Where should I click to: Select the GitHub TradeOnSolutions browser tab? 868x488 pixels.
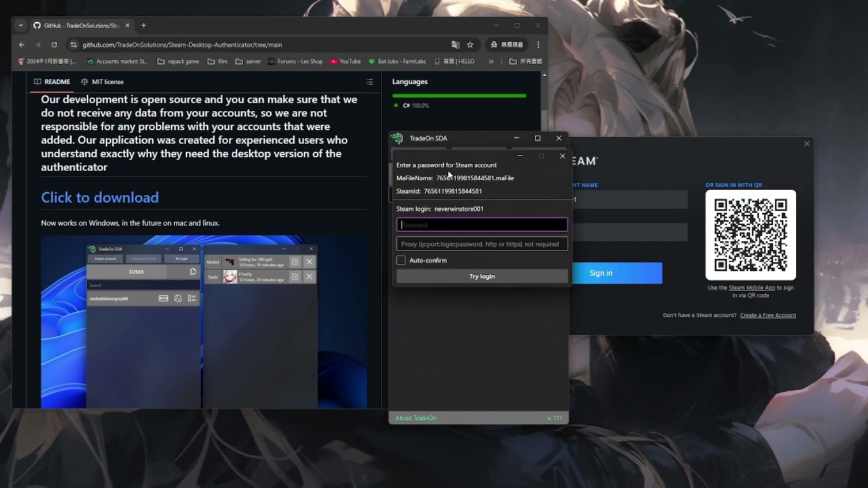[x=81, y=25]
